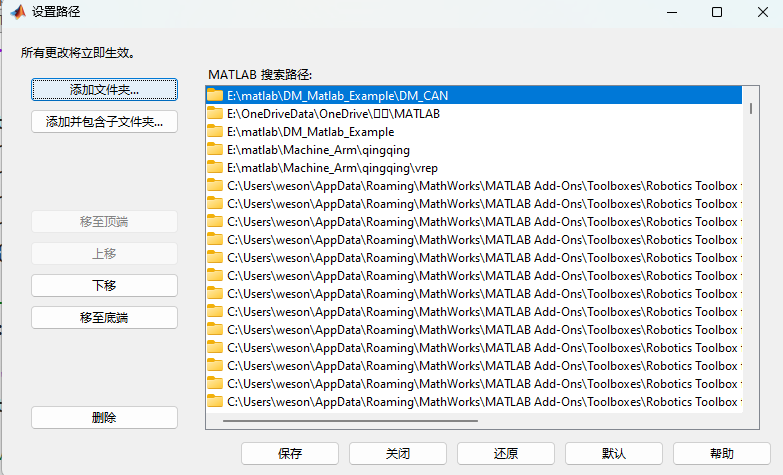
Task: Click the Default (默认) button
Action: click(614, 454)
